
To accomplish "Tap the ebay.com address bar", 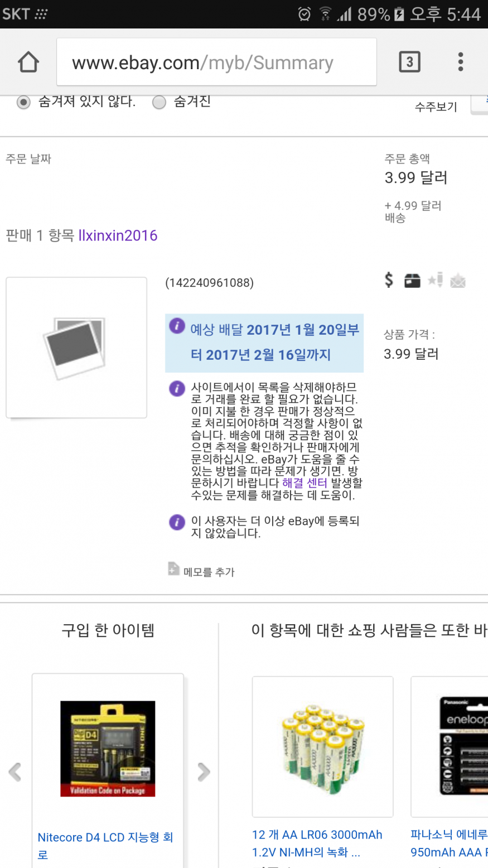I will [216, 62].
